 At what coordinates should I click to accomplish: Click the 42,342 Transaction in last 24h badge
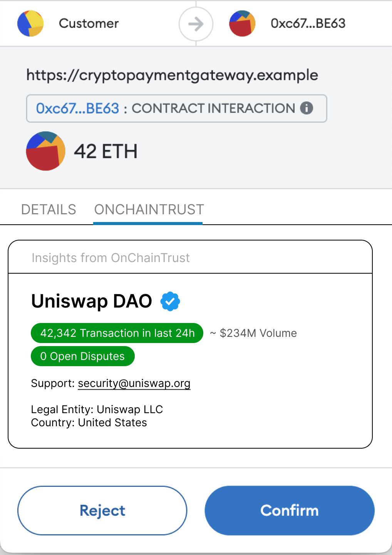coord(117,333)
